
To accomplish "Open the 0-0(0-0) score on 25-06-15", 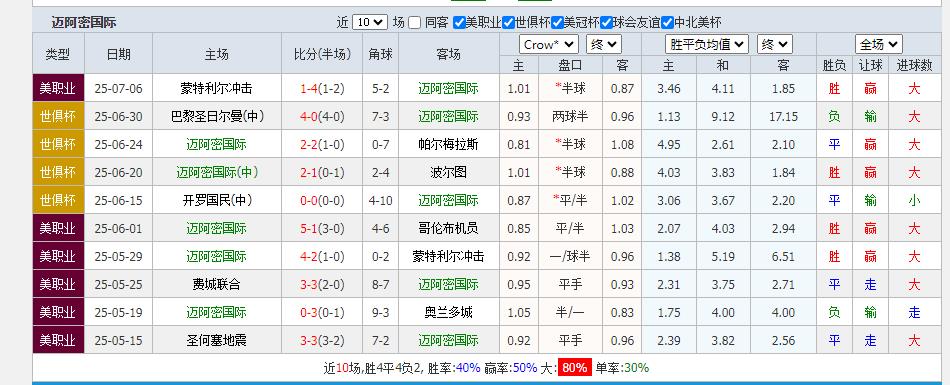I will point(322,200).
